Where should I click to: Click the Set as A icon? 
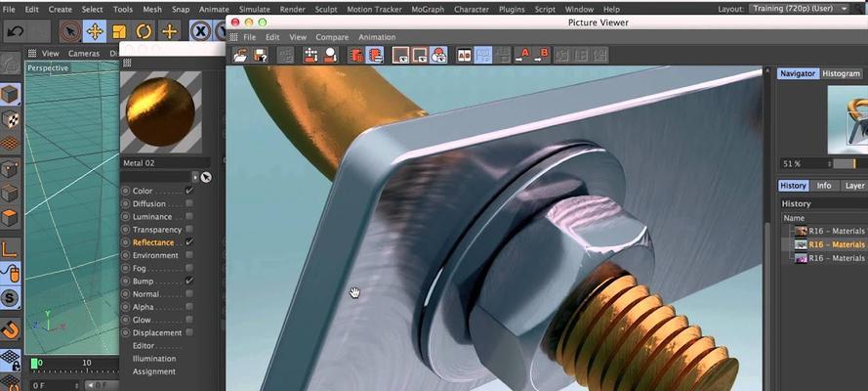click(522, 56)
